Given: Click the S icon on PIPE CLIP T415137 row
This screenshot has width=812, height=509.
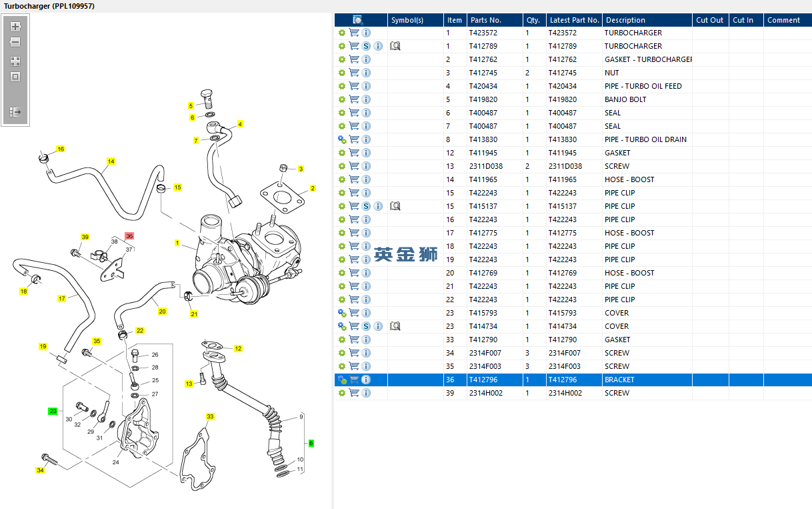Looking at the screenshot, I should [366, 206].
